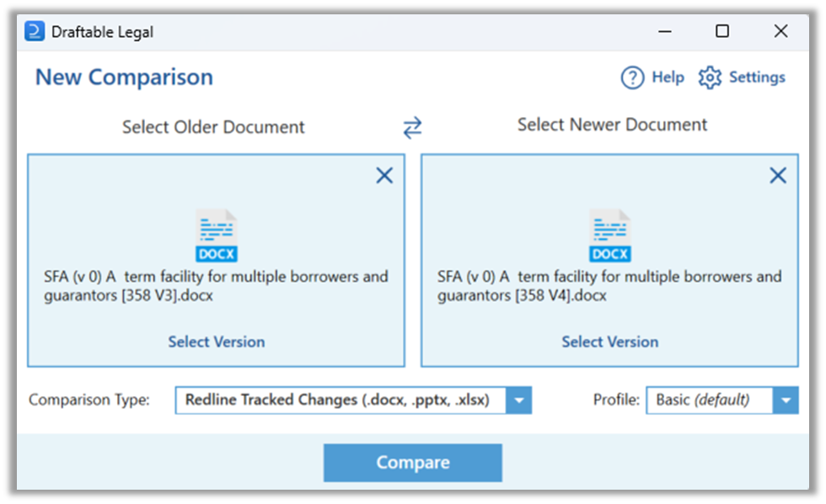The height and width of the screenshot is (504, 826).
Task: Click the swap documents arrows icon
Action: 412,127
